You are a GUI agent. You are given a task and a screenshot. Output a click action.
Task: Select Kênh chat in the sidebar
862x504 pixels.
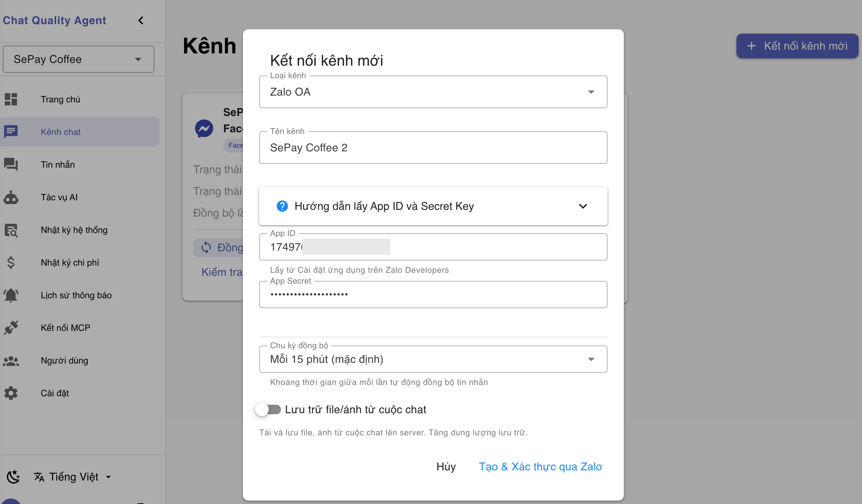coord(60,132)
